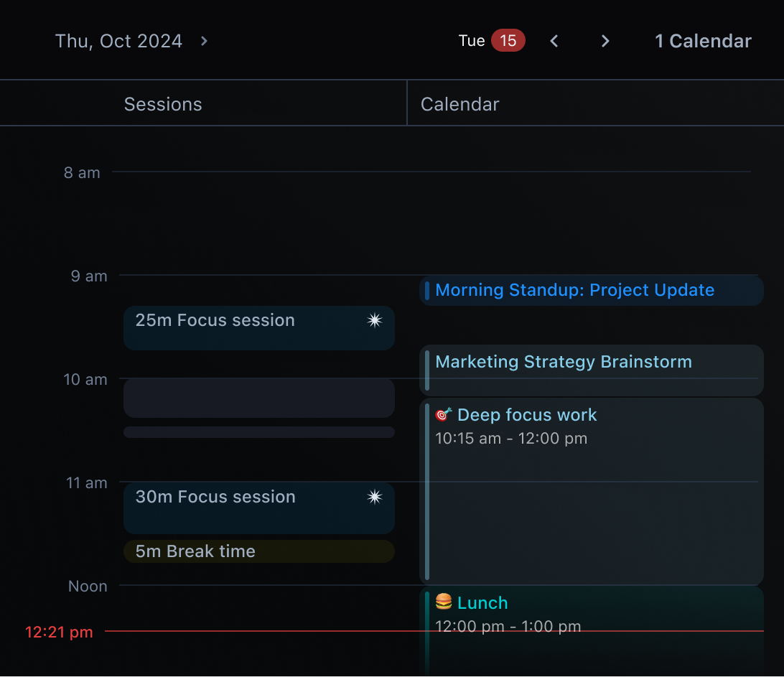Click the 8 am hour label
Image resolution: width=784 pixels, height=677 pixels.
82,172
